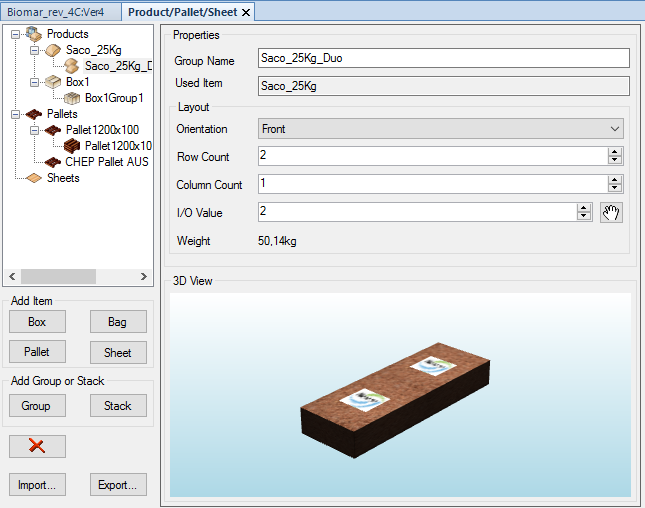Add a Bag item
This screenshot has height=508, width=645.
tap(118, 322)
